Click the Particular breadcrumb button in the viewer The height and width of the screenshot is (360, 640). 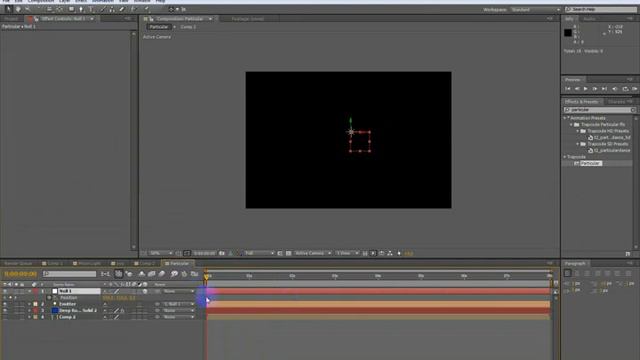[x=159, y=27]
